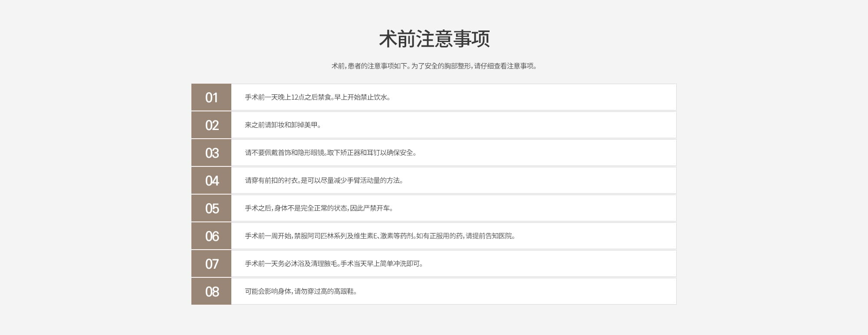Select the number label 04
This screenshot has height=335, width=868.
pos(211,181)
